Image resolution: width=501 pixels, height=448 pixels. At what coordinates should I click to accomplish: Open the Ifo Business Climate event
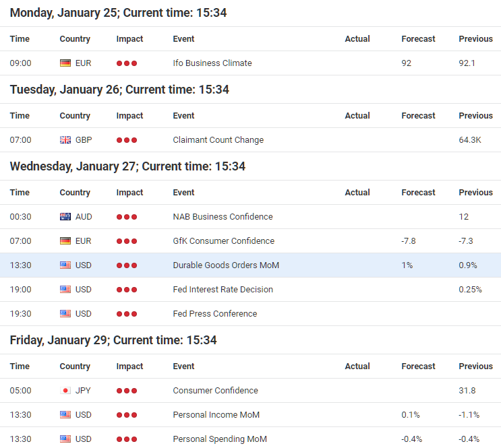pyautogui.click(x=212, y=63)
